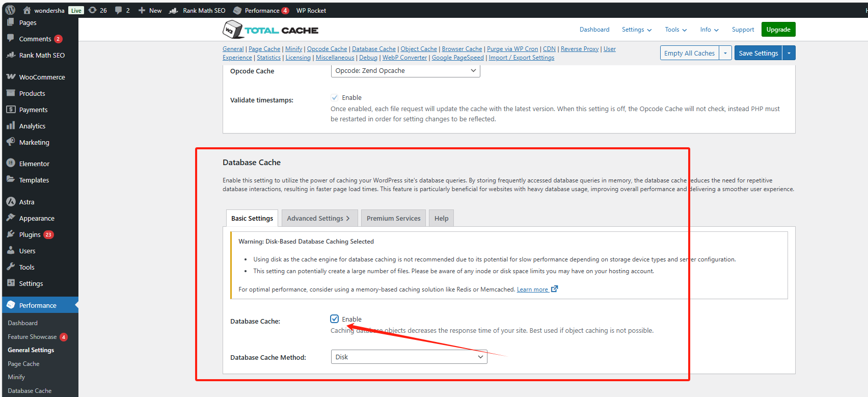Open the Rank Math SEO admin bar icon
This screenshot has width=868, height=397.
tap(174, 10)
